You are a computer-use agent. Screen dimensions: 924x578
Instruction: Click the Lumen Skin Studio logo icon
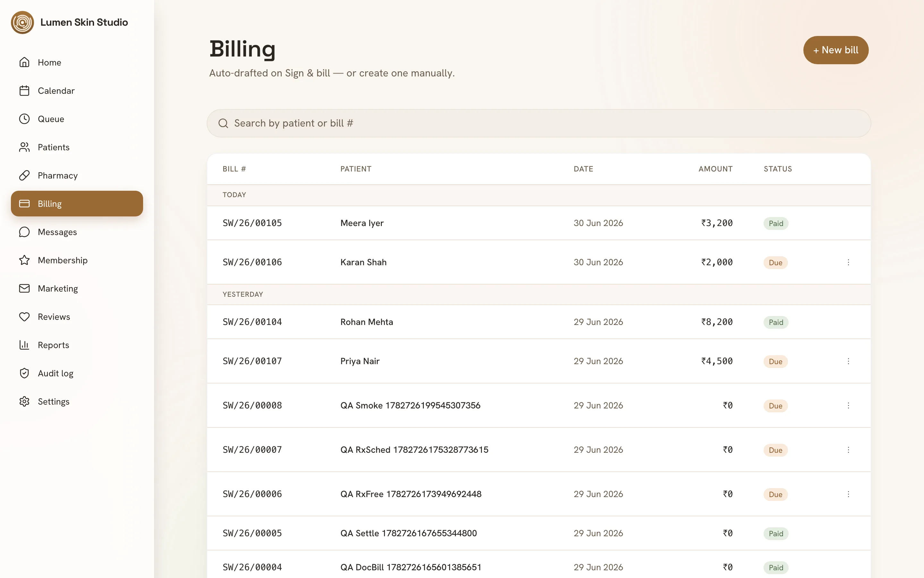[22, 22]
